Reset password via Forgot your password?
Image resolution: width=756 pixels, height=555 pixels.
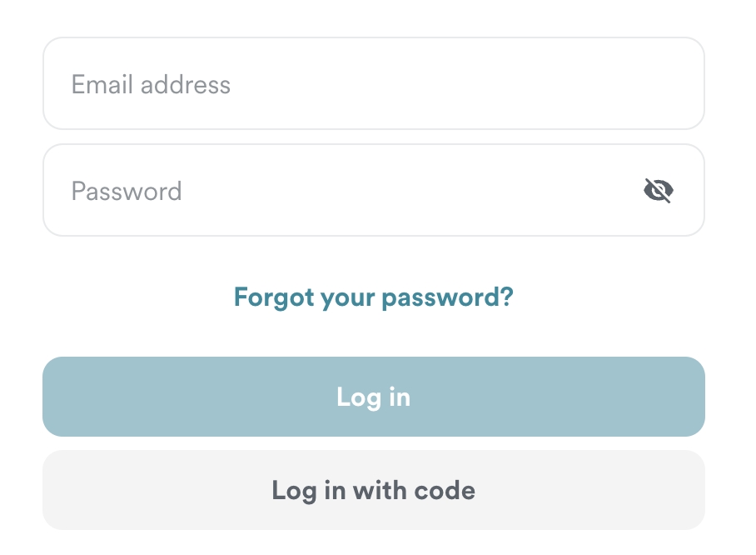(x=373, y=297)
